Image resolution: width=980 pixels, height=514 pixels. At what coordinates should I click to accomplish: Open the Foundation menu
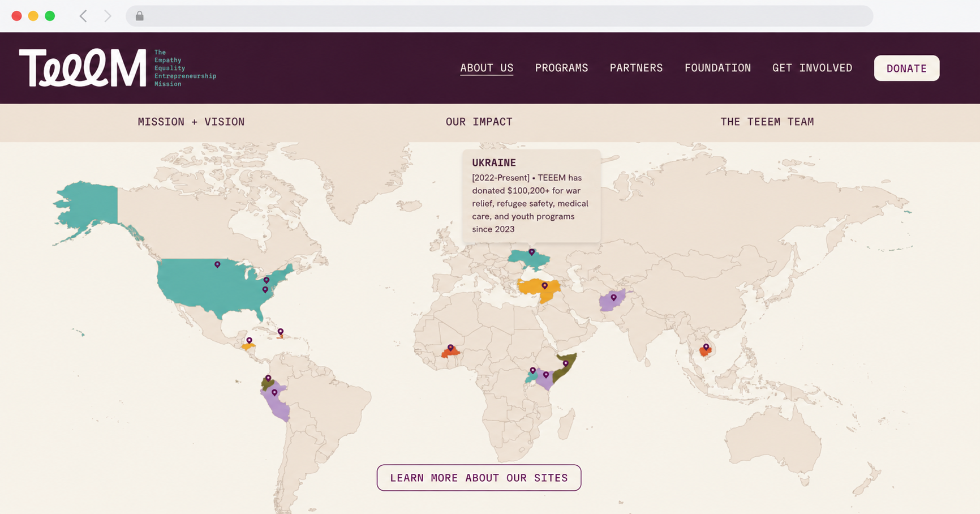pos(717,68)
